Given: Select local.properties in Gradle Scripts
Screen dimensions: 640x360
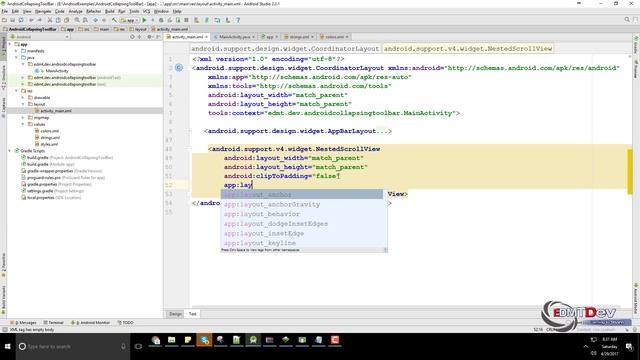Looking at the screenshot, I should pyautogui.click(x=51, y=198).
